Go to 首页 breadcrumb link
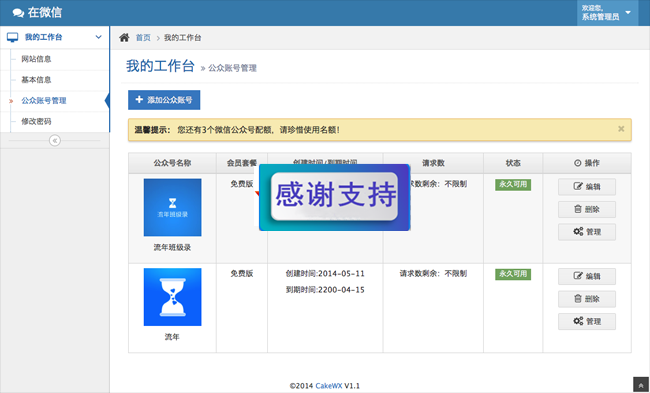 click(143, 38)
